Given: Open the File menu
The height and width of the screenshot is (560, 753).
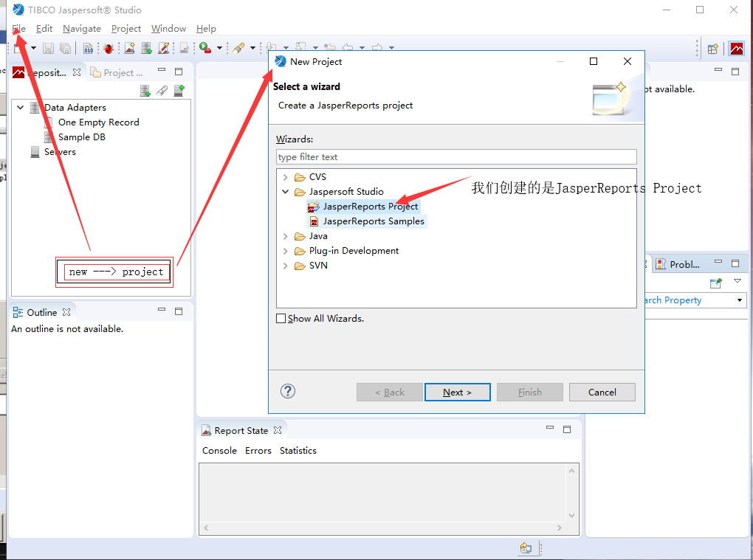Looking at the screenshot, I should pyautogui.click(x=18, y=28).
